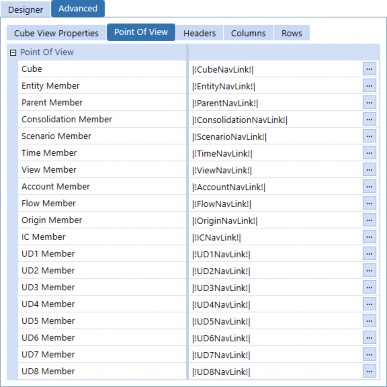The height and width of the screenshot is (387, 387).
Task: Open ellipsis button for Time Member
Action: pos(369,153)
